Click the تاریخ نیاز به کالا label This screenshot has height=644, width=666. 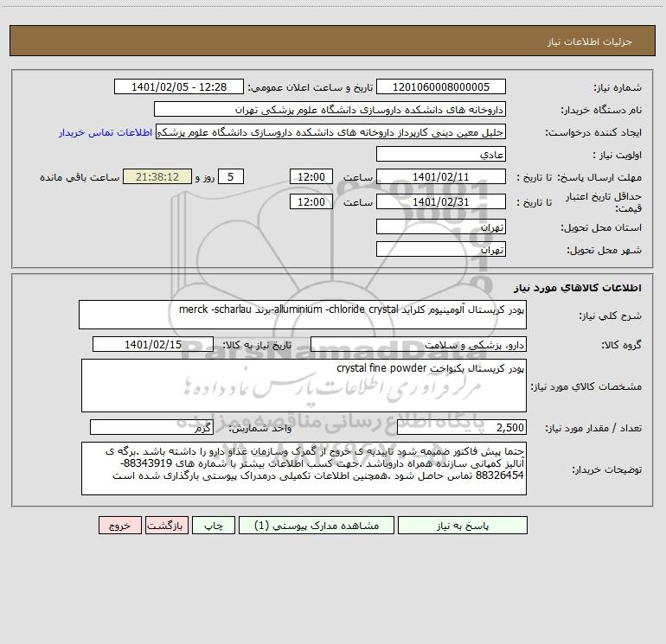pyautogui.click(x=258, y=345)
